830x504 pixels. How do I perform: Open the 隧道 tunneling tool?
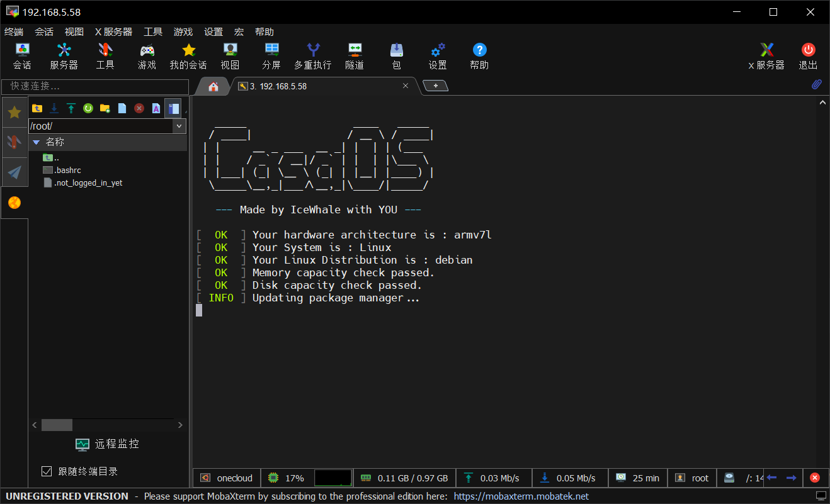coord(355,56)
